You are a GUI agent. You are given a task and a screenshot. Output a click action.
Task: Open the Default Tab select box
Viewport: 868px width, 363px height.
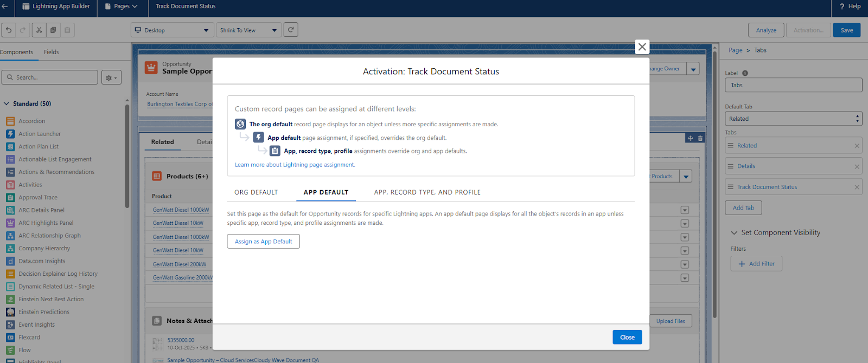793,119
